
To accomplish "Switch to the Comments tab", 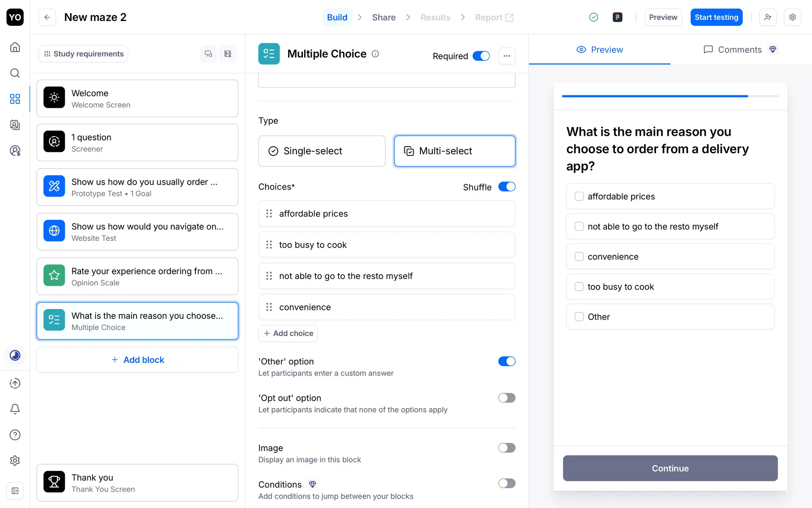I will click(x=739, y=50).
